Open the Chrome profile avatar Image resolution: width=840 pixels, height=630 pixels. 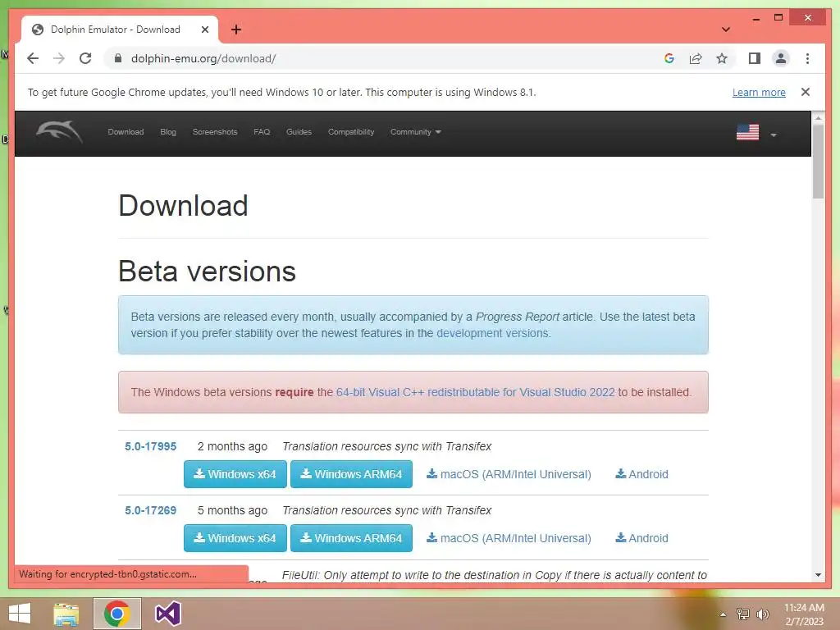click(781, 58)
